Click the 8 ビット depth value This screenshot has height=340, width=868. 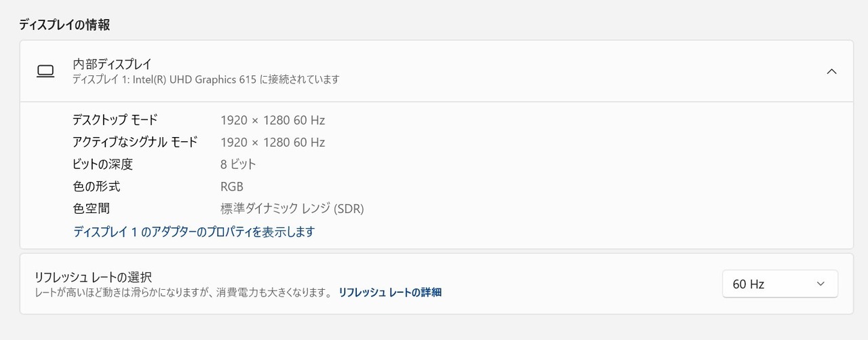[x=238, y=164]
